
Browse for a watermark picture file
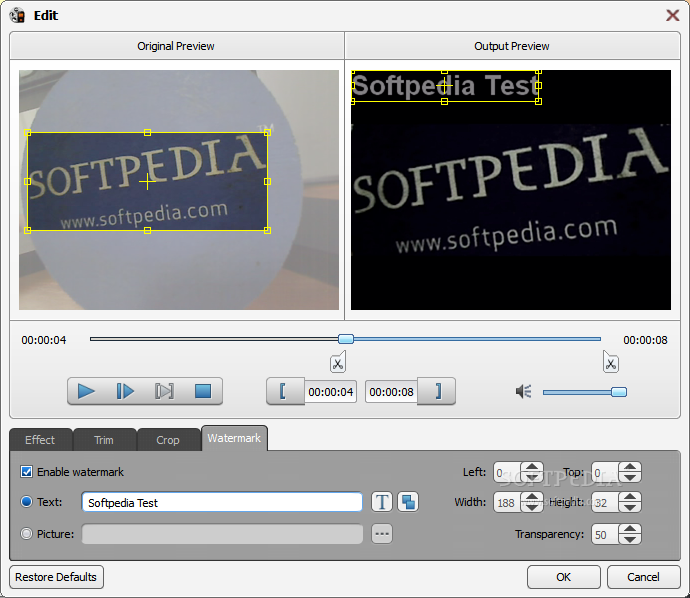[x=382, y=534]
